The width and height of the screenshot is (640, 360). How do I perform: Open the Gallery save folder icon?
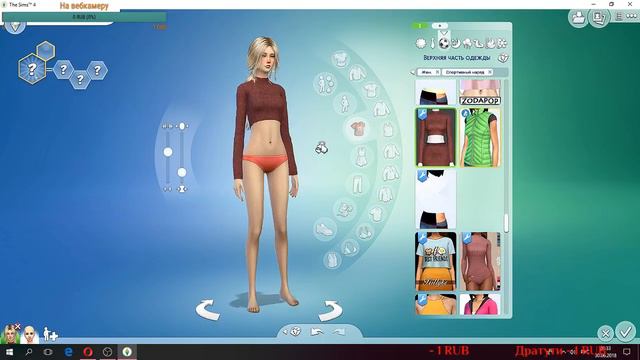click(579, 18)
